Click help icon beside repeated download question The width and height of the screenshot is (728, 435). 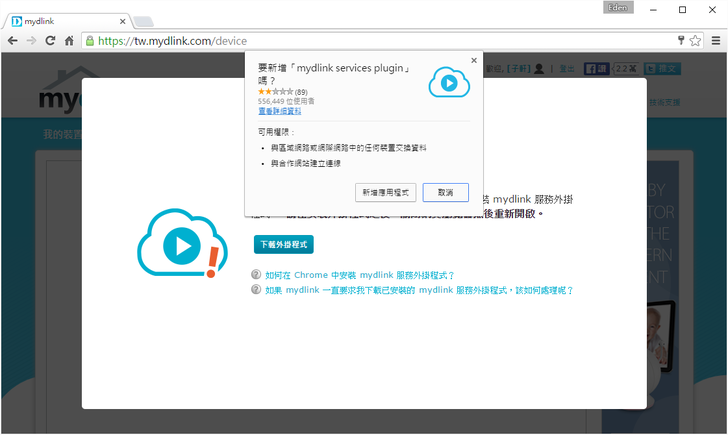tap(256, 289)
